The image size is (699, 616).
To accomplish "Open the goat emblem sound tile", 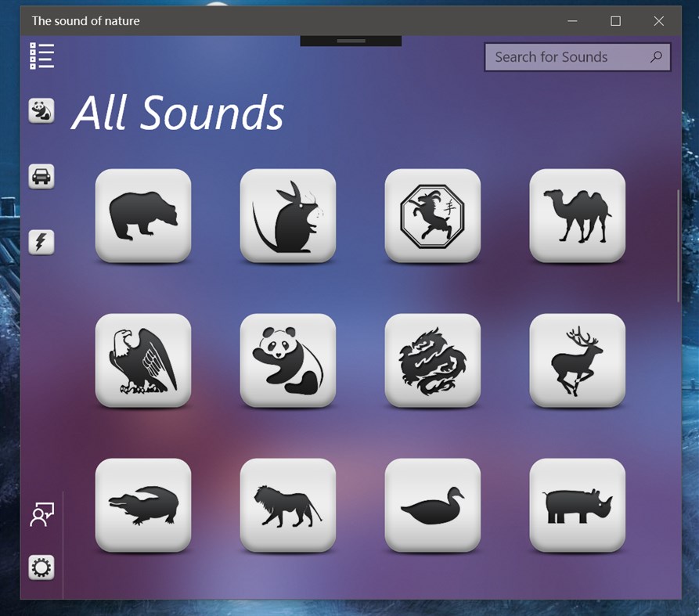I will pos(433,215).
